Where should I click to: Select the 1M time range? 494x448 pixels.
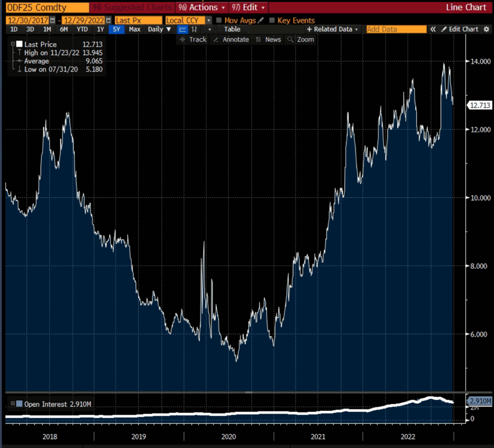[47, 29]
